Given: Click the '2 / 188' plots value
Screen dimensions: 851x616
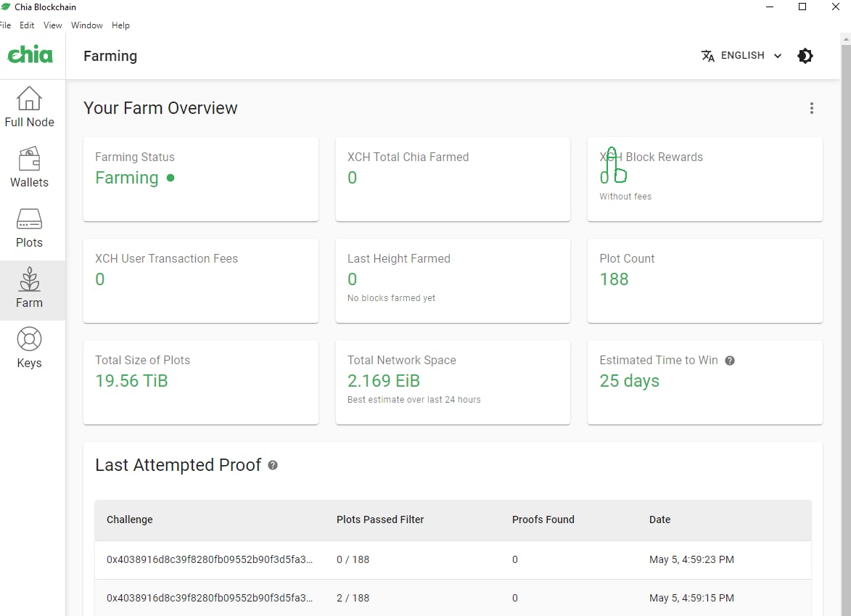Looking at the screenshot, I should click(x=353, y=598).
